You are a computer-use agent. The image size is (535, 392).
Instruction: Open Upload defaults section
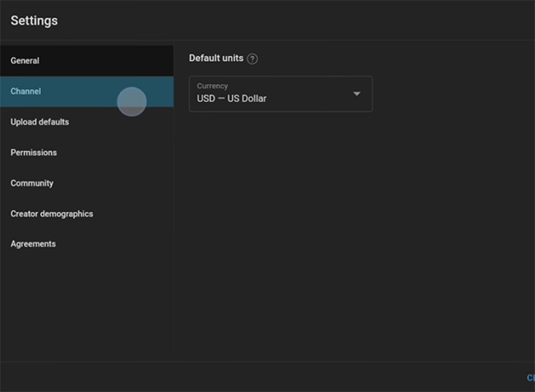[x=86, y=122]
